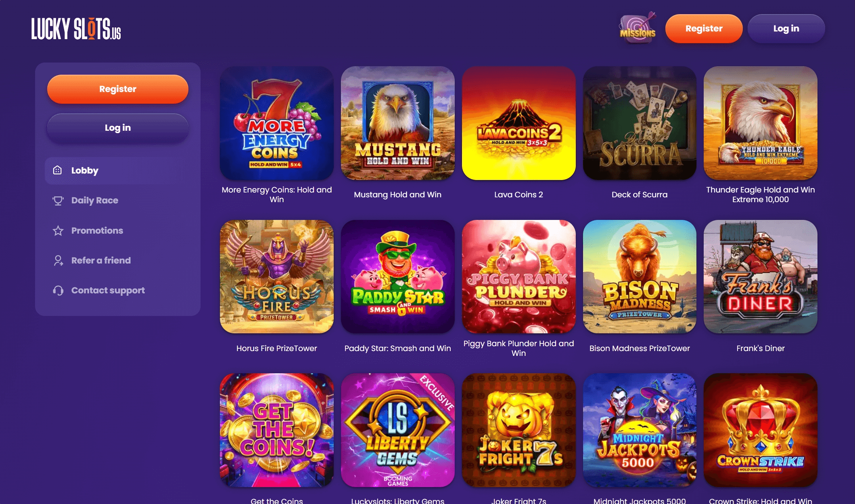Click the Lucky Slots logo
The image size is (855, 504).
coord(76,29)
